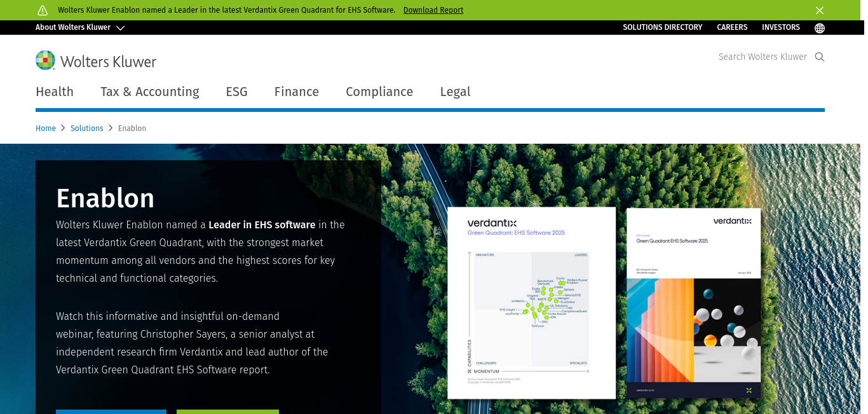Open the Investors page
Image resolution: width=868 pixels, height=414 pixels.
click(x=781, y=27)
